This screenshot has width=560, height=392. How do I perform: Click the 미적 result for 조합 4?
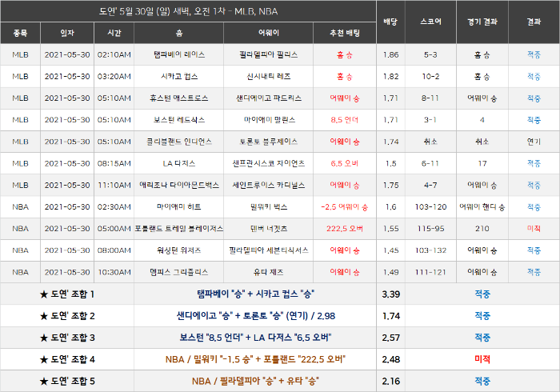point(482,359)
